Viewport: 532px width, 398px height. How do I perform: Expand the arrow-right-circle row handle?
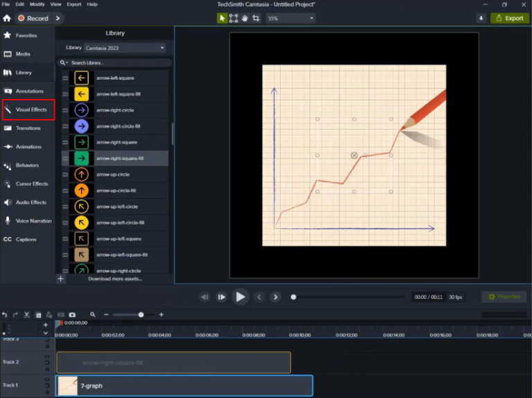[x=65, y=110]
